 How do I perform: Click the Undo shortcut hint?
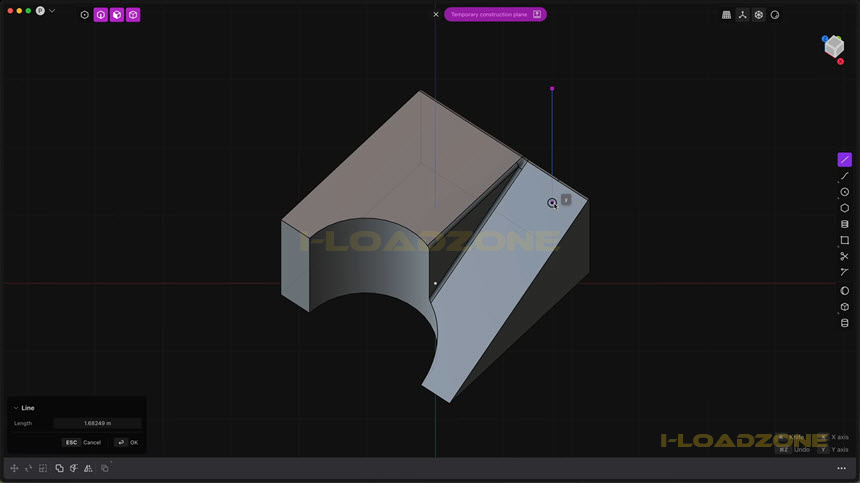click(794, 450)
